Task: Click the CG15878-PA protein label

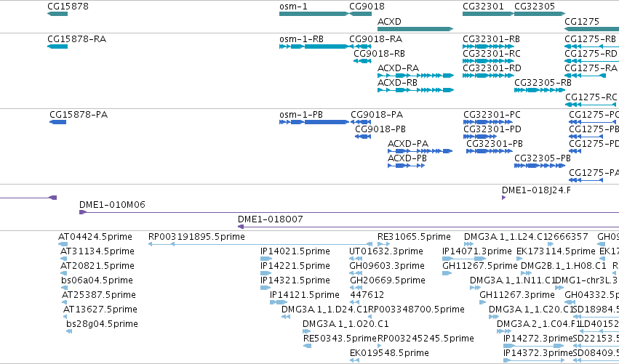Action: pos(79,115)
